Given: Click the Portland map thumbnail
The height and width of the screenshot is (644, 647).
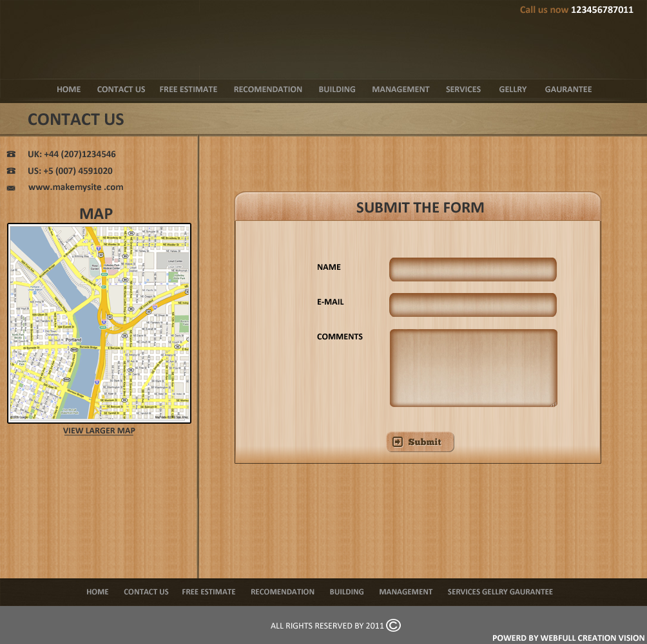Looking at the screenshot, I should 99,323.
